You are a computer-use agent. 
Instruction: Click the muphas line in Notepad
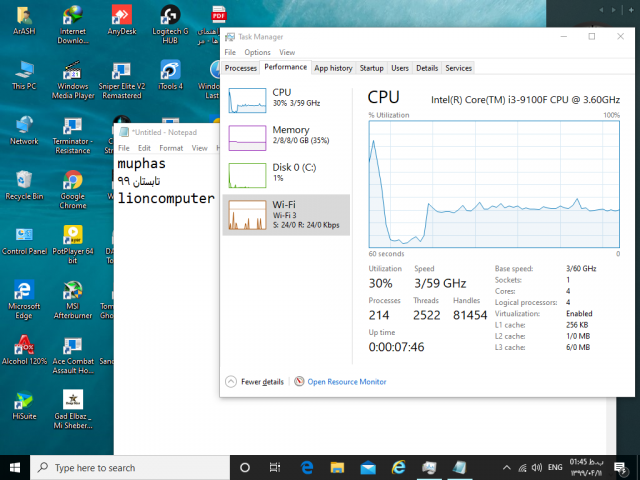(x=141, y=164)
